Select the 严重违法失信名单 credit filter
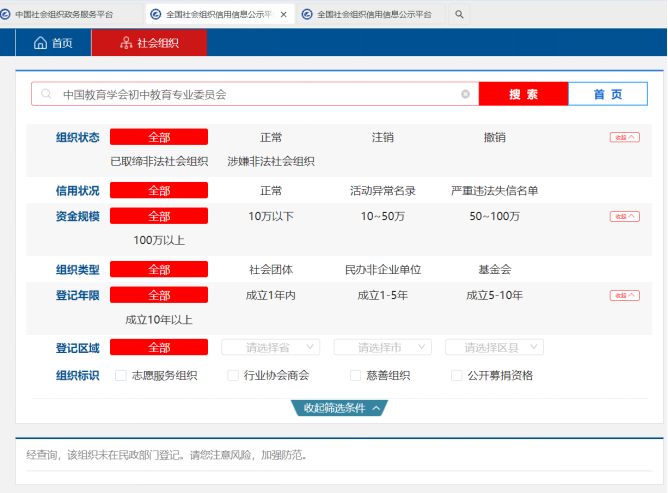 (494, 190)
